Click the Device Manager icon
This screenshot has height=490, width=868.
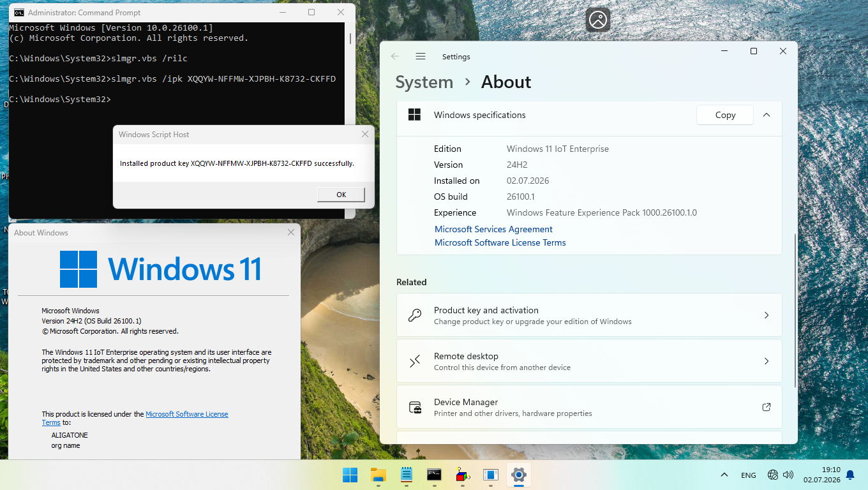coord(415,407)
